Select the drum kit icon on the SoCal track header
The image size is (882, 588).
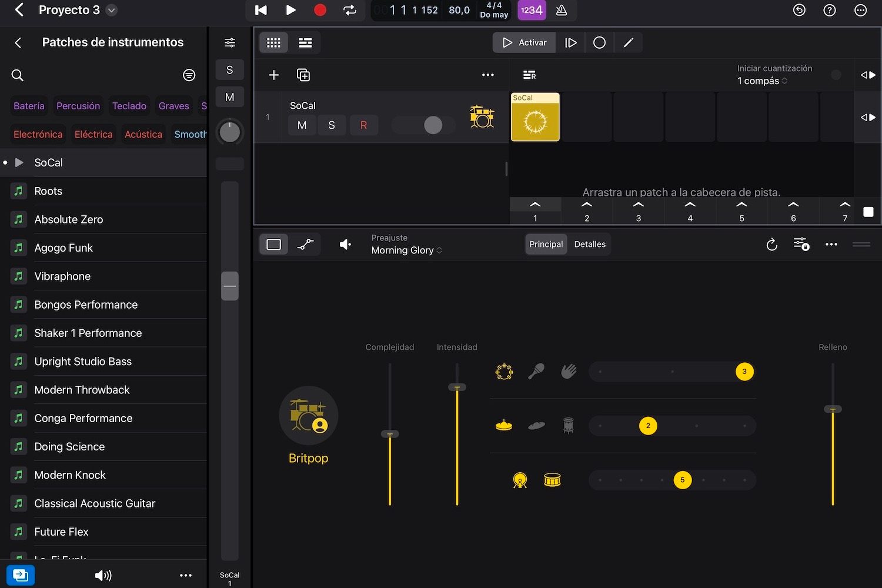click(482, 117)
